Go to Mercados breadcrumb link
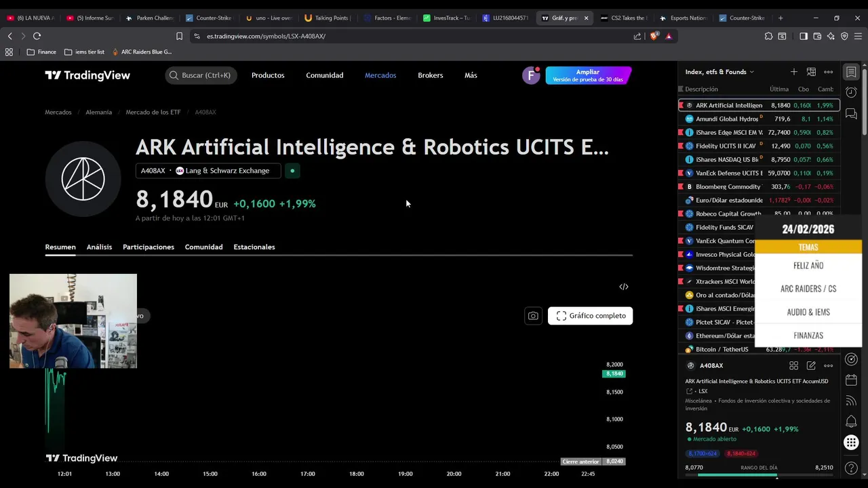This screenshot has height=488, width=868. point(58,112)
